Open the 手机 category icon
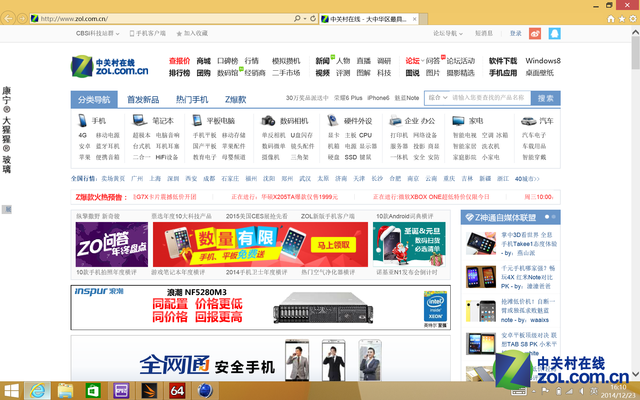This screenshot has height=400, width=640. click(x=82, y=120)
